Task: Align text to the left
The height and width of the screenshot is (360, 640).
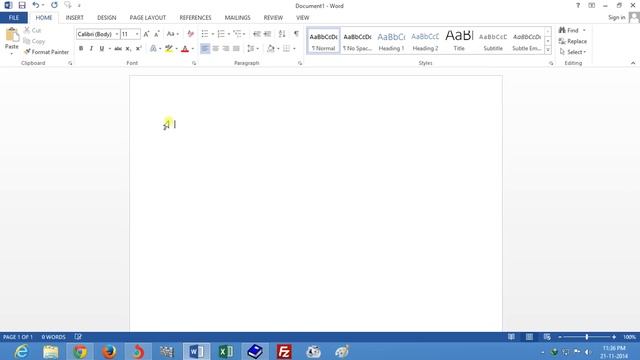Action: tap(205, 49)
